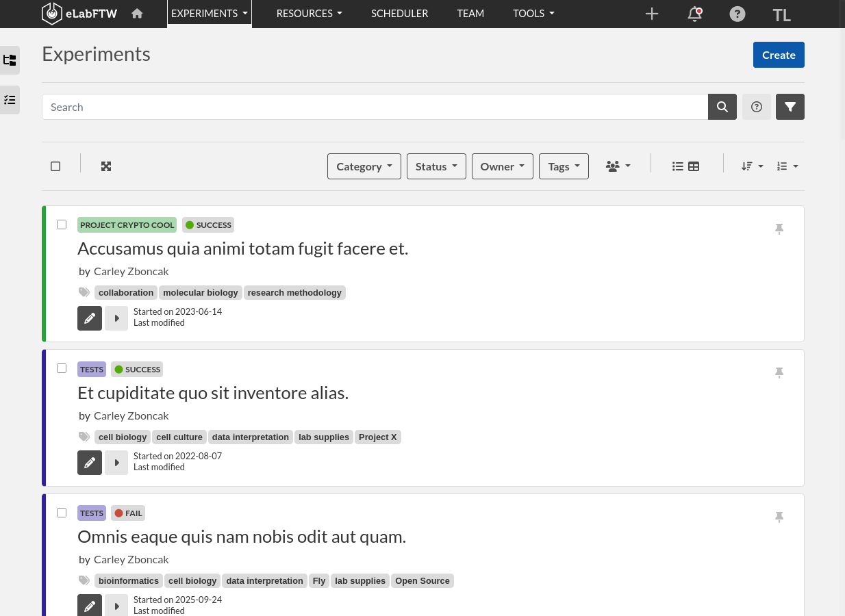Image resolution: width=845 pixels, height=616 pixels.
Task: Click the home icon in navbar
Action: click(x=137, y=13)
